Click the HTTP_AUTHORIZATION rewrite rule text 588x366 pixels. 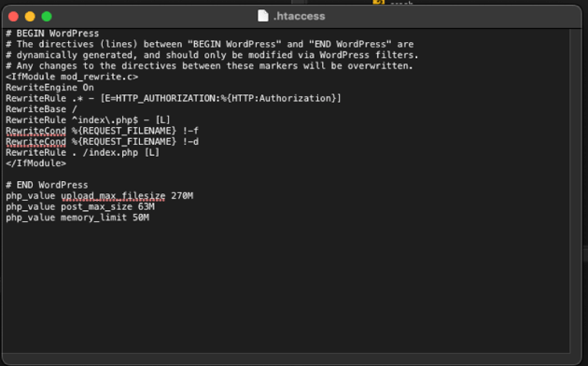[174, 98]
